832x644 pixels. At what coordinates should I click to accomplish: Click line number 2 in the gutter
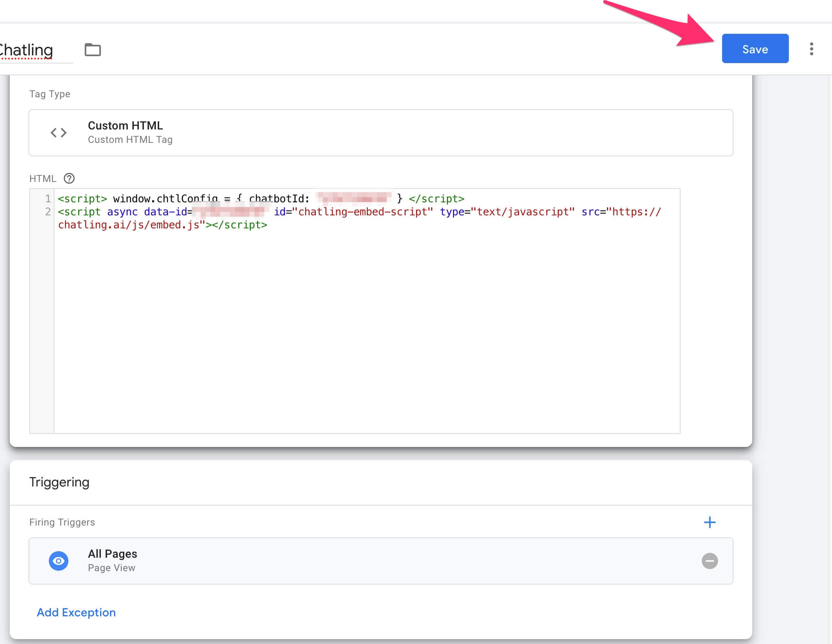(x=48, y=212)
